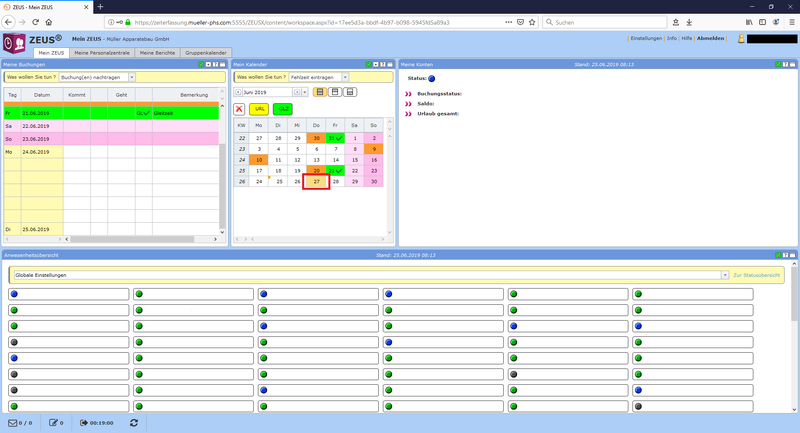The width and height of the screenshot is (800, 433).
Task: Select the third calendar view layout icon
Action: coord(349,92)
